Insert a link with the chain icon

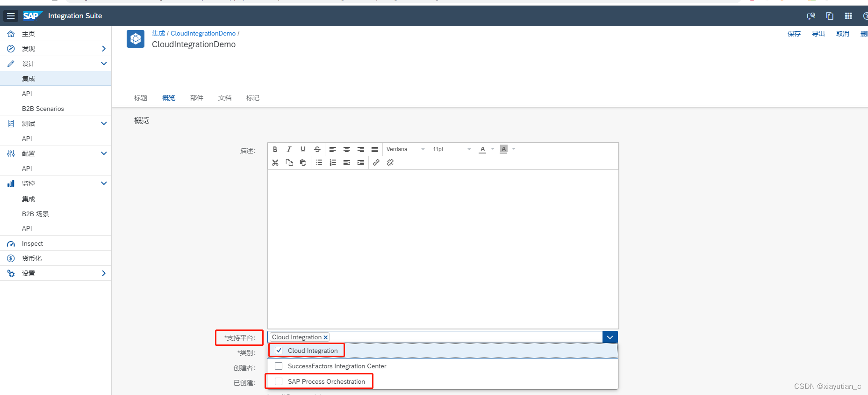[376, 162]
